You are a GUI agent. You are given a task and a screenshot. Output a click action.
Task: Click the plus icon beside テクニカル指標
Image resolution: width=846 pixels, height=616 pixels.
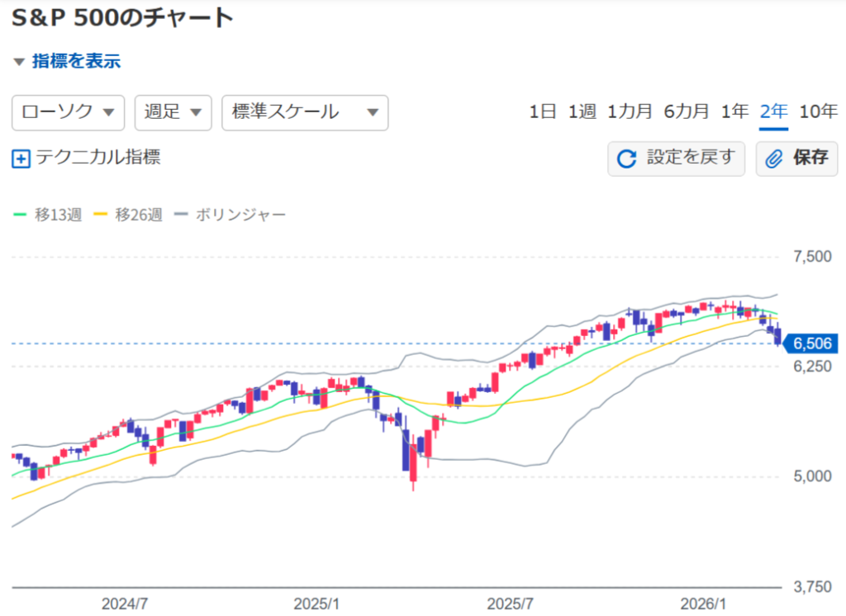click(x=21, y=159)
